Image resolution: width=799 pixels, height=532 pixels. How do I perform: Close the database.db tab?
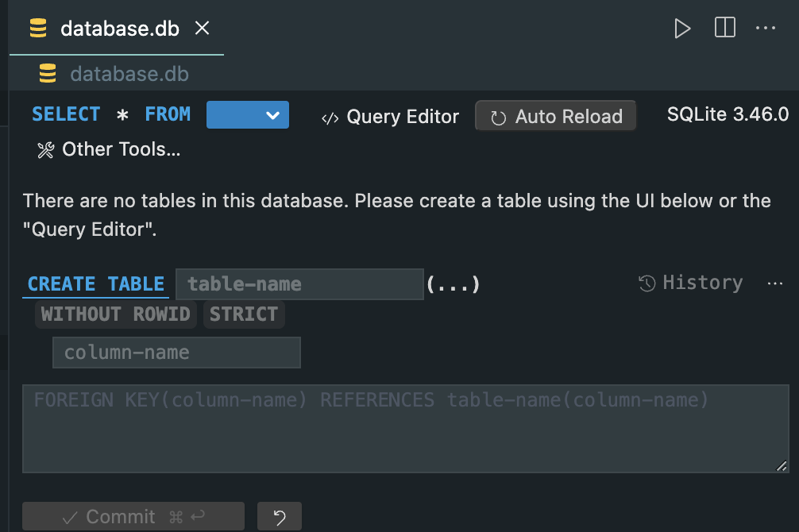[203, 29]
